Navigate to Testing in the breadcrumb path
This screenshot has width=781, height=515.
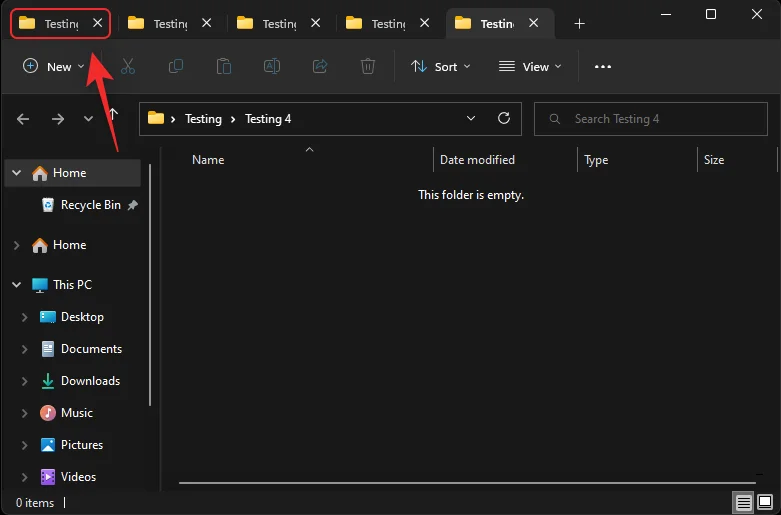pyautogui.click(x=203, y=118)
